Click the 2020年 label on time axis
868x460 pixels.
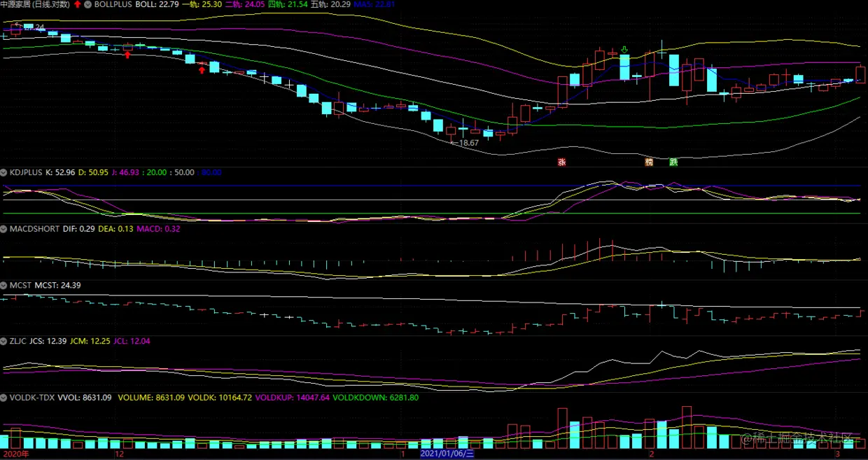pyautogui.click(x=15, y=454)
